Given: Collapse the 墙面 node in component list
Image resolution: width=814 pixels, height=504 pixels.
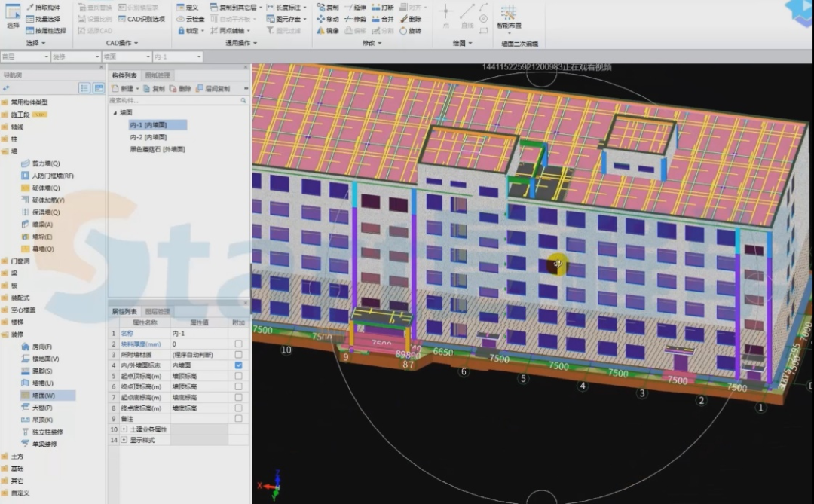Looking at the screenshot, I should coord(115,113).
